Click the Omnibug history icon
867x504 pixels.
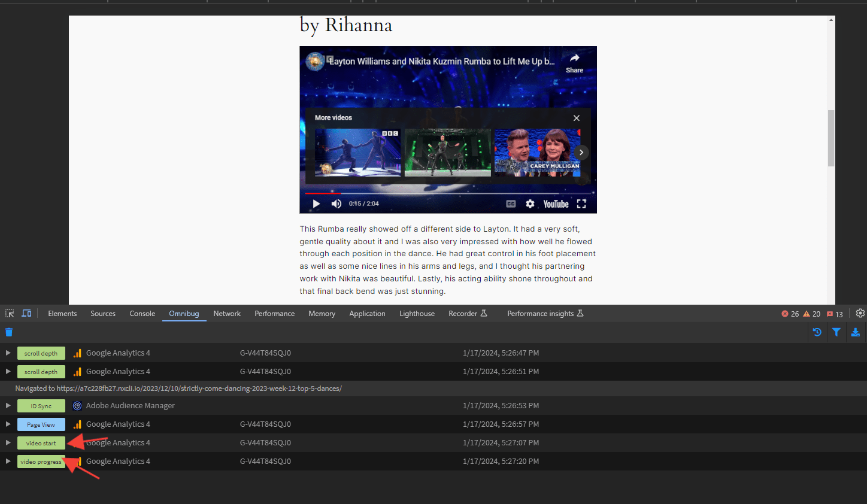pos(817,332)
